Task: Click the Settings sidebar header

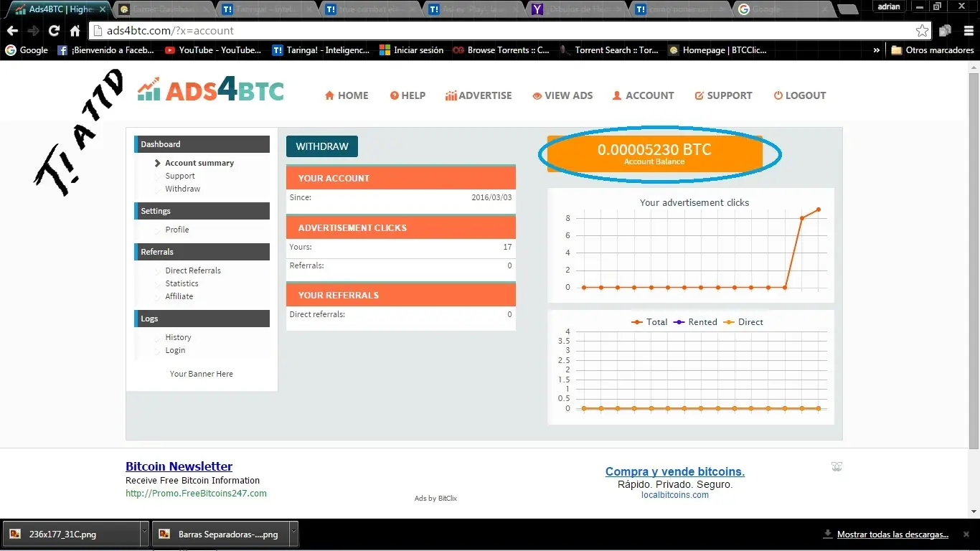Action: pyautogui.click(x=202, y=211)
